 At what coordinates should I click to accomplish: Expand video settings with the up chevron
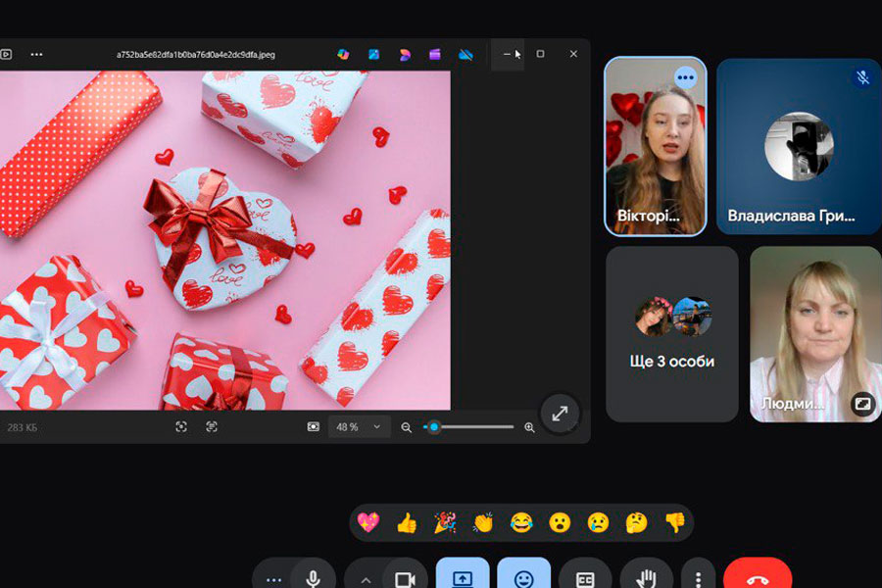[x=366, y=578]
